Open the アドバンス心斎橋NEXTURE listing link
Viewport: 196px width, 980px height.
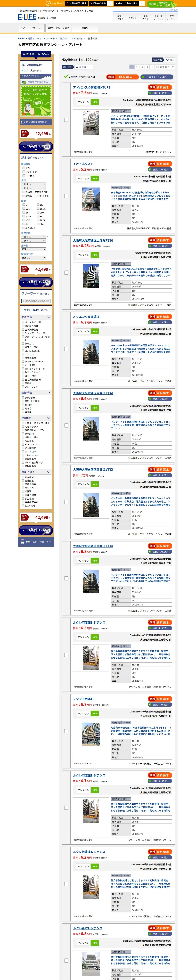pyautogui.click(x=92, y=88)
